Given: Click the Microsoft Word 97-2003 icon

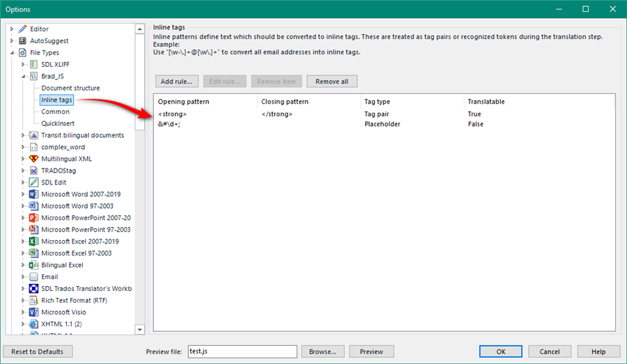Looking at the screenshot, I should pyautogui.click(x=34, y=206).
